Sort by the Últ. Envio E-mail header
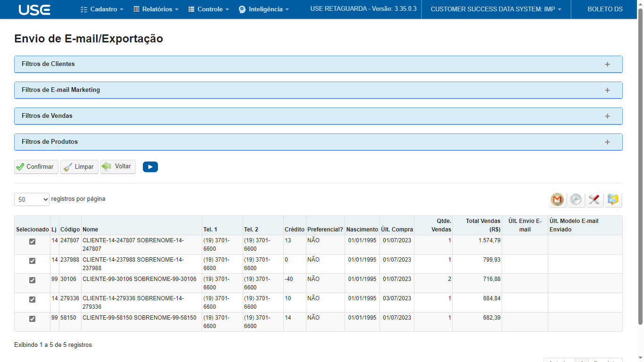This screenshot has width=644, height=362. [525, 225]
